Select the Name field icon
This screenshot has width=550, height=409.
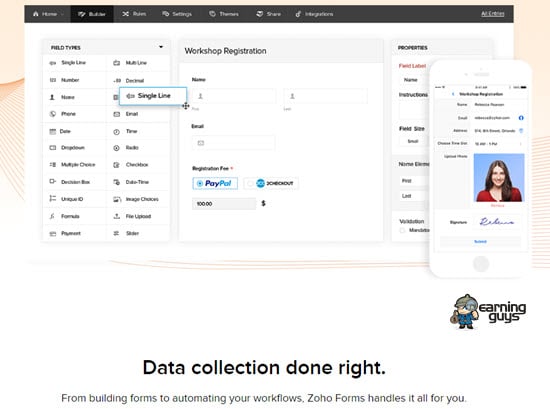[52, 97]
